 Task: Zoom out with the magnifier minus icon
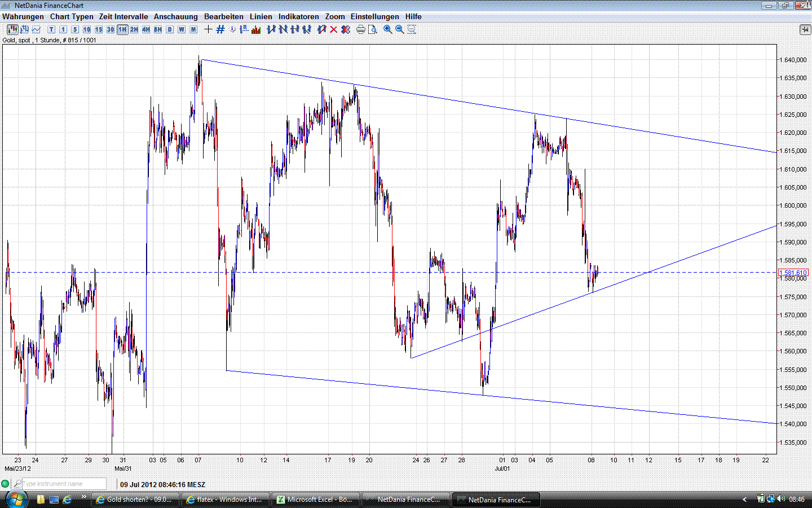[399, 29]
